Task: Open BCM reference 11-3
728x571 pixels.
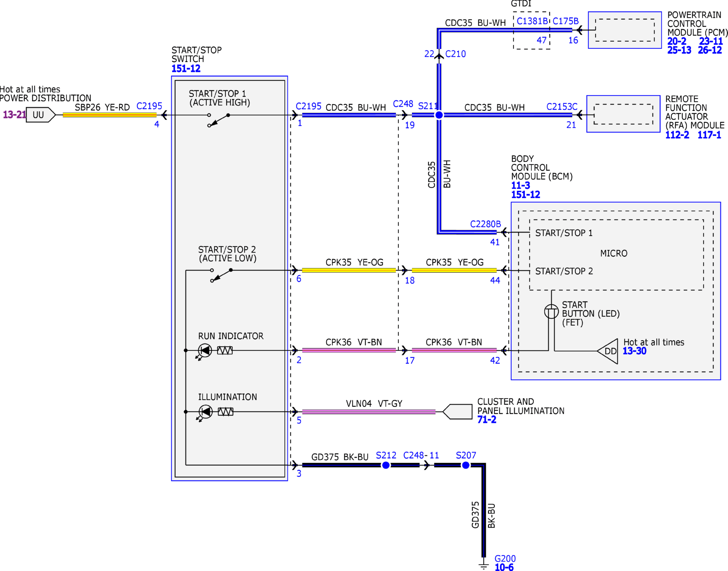Action: pyautogui.click(x=520, y=186)
